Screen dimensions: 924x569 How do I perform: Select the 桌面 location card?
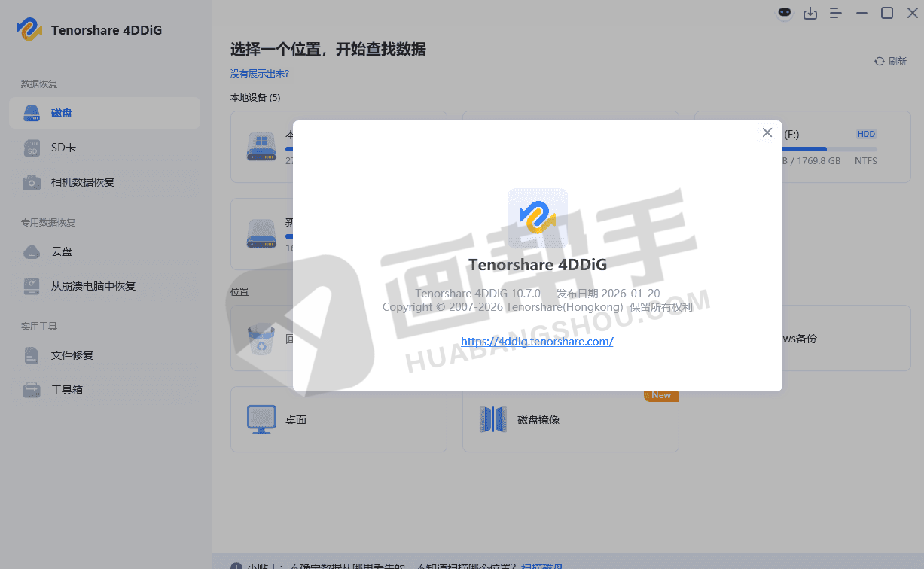[339, 419]
